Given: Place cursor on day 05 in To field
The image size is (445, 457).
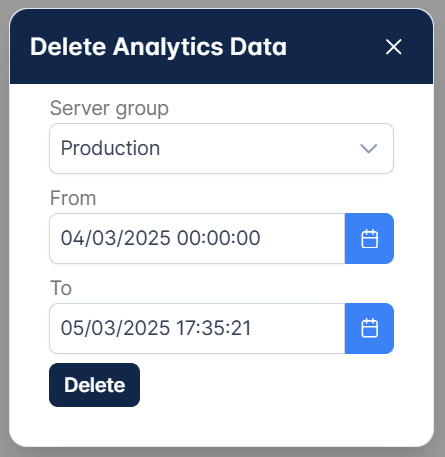Looking at the screenshot, I should (x=72, y=328).
